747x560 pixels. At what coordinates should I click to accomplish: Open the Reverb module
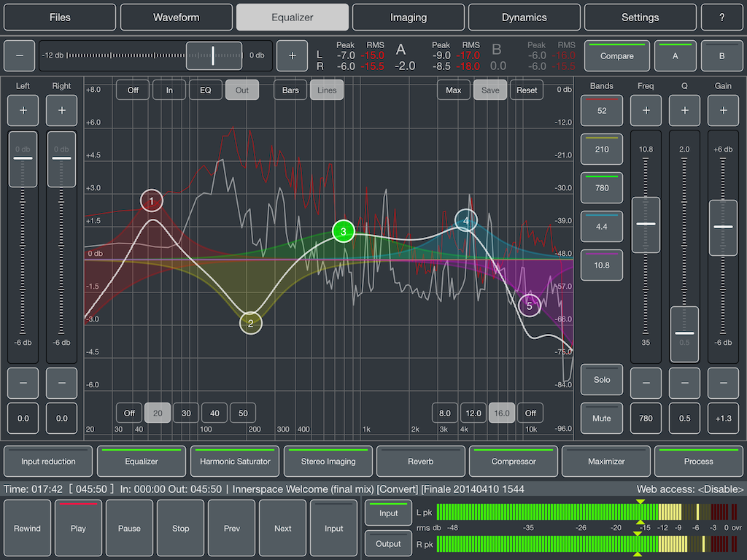click(x=420, y=461)
